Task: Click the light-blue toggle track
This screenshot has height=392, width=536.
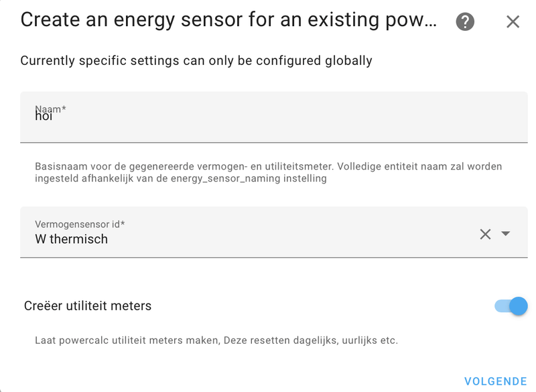Action: pyautogui.click(x=501, y=306)
